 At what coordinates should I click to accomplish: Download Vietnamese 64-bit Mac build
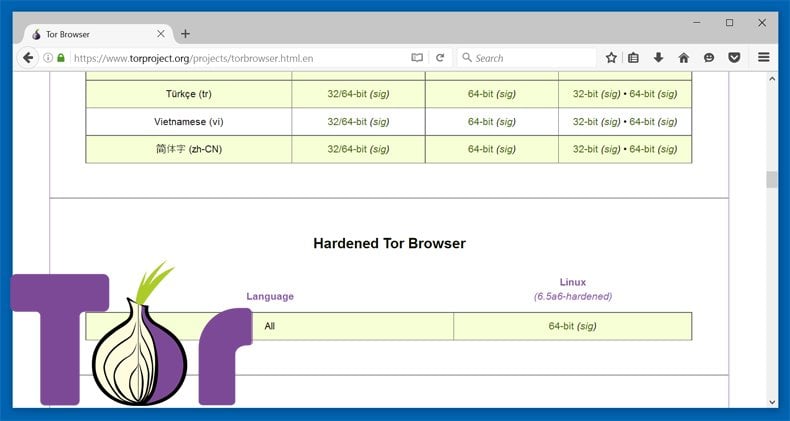click(x=480, y=122)
